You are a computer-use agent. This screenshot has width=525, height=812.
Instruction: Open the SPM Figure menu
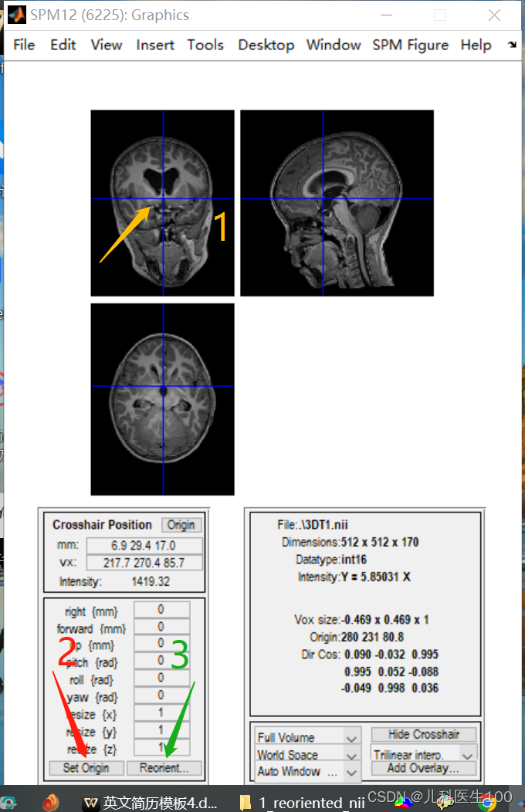[410, 45]
